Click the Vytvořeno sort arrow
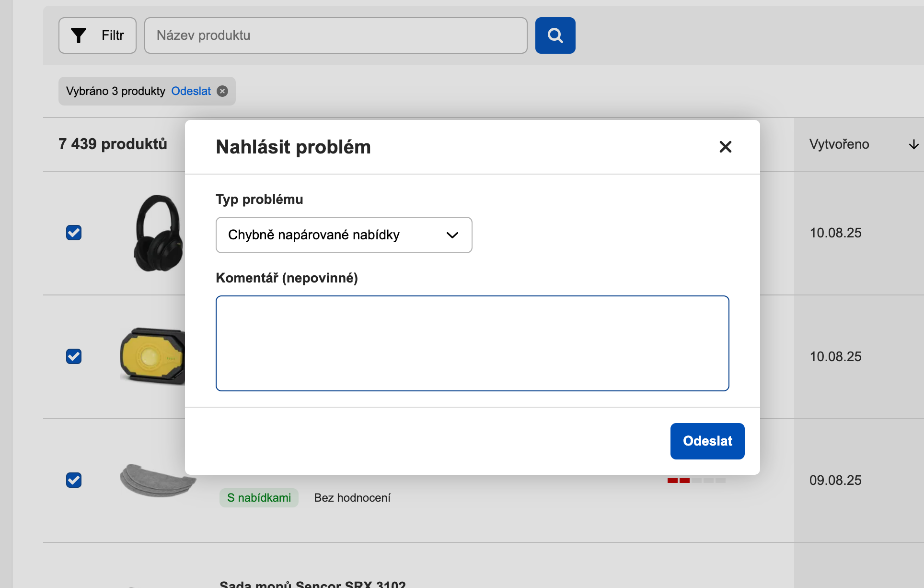Screen dimensions: 924x588 (913, 144)
